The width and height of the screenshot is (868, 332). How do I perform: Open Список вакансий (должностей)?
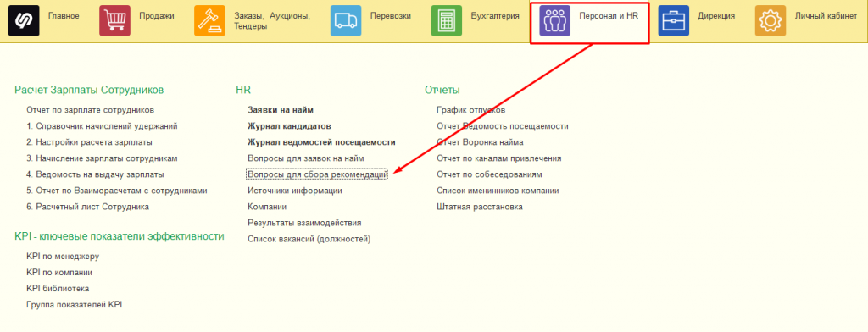[x=309, y=239]
